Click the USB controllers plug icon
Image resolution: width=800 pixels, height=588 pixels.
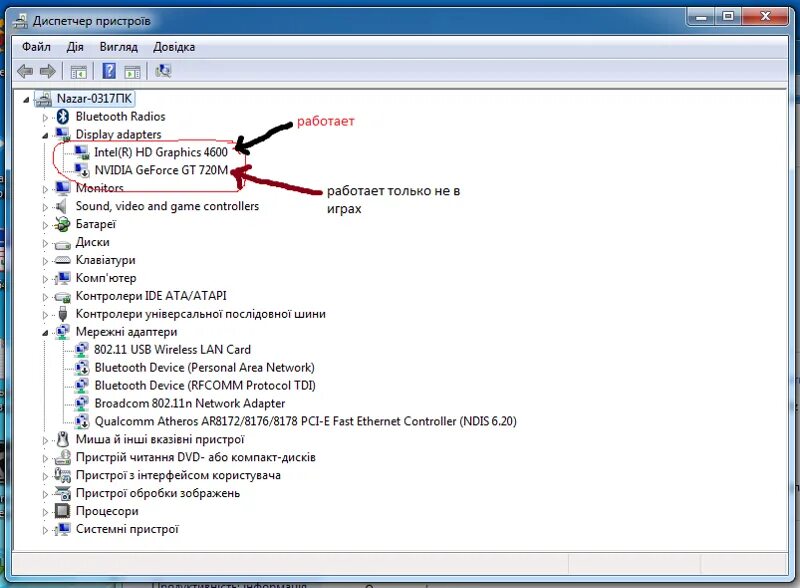63,314
